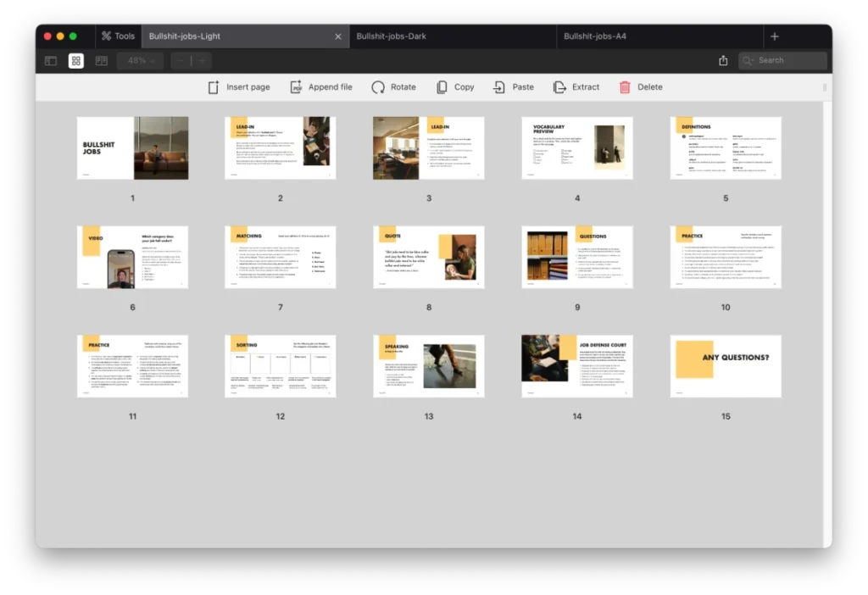Open the 48% zoom level dropdown
868x595 pixels.
pyautogui.click(x=141, y=61)
